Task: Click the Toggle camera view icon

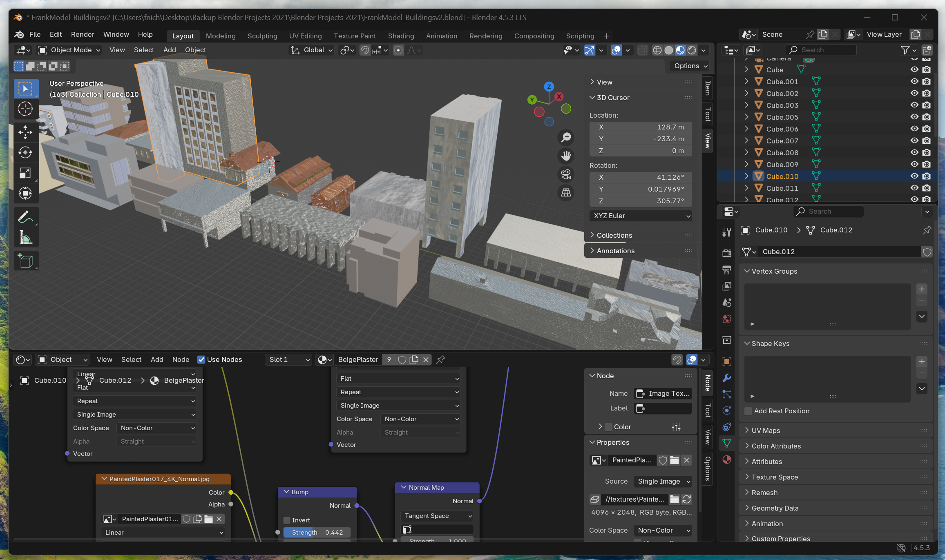Action: coord(566,174)
